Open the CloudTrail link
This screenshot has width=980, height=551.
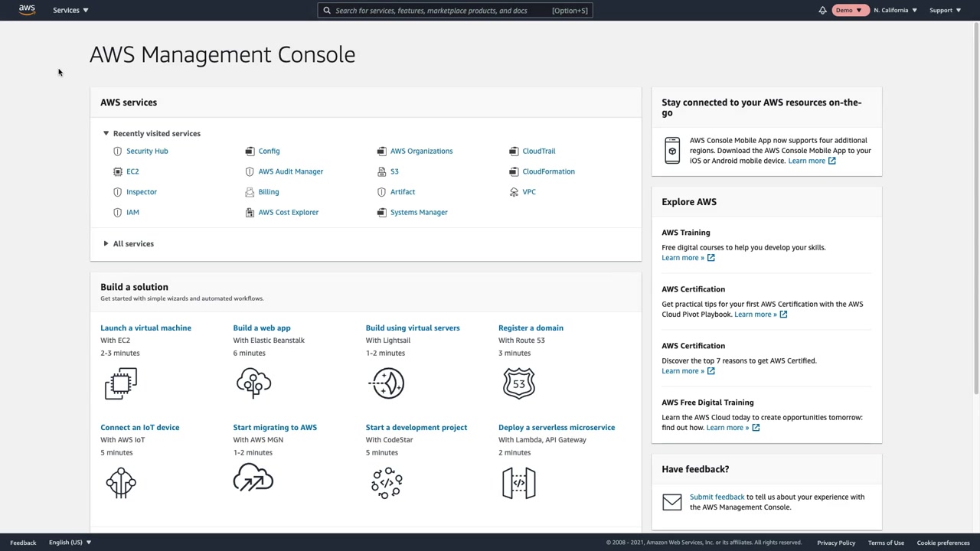539,152
